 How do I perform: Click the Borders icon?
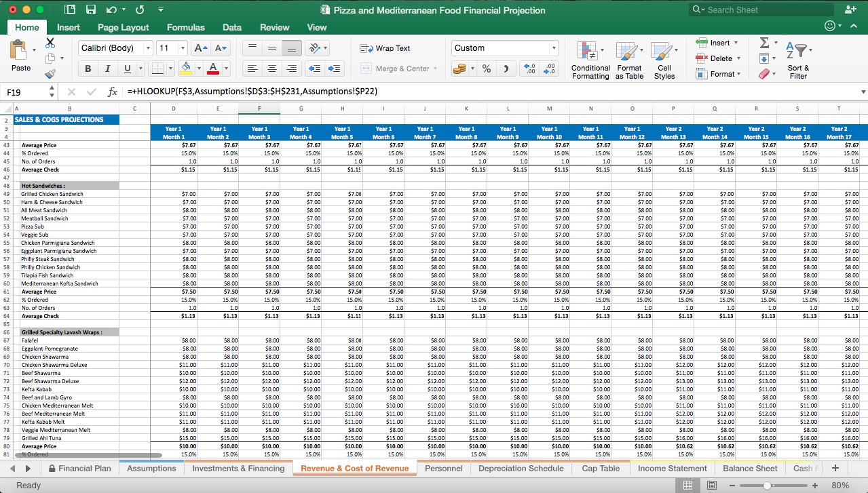[x=156, y=68]
